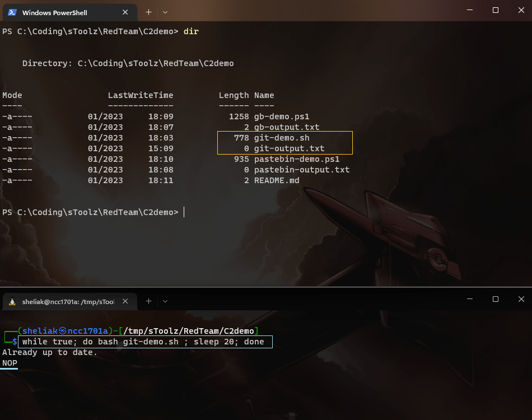
Task: Click the pastebin-demo.ps1 entry in the directory listing
Action: (296, 159)
